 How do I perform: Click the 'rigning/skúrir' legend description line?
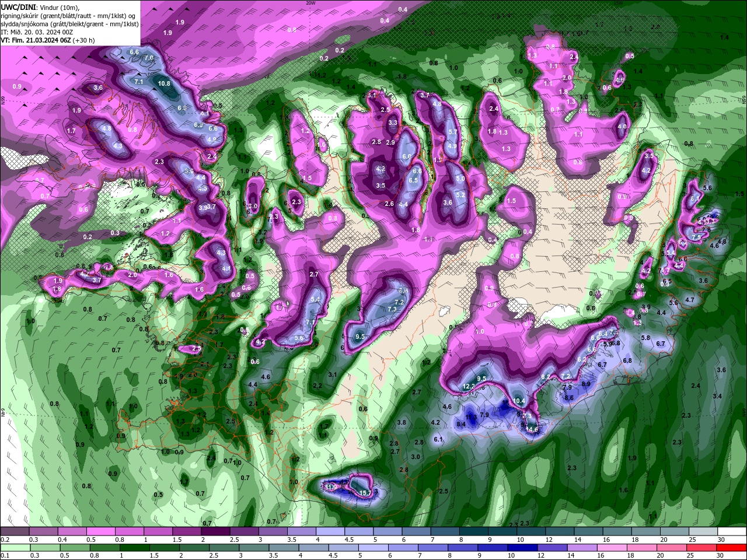[x=68, y=15]
